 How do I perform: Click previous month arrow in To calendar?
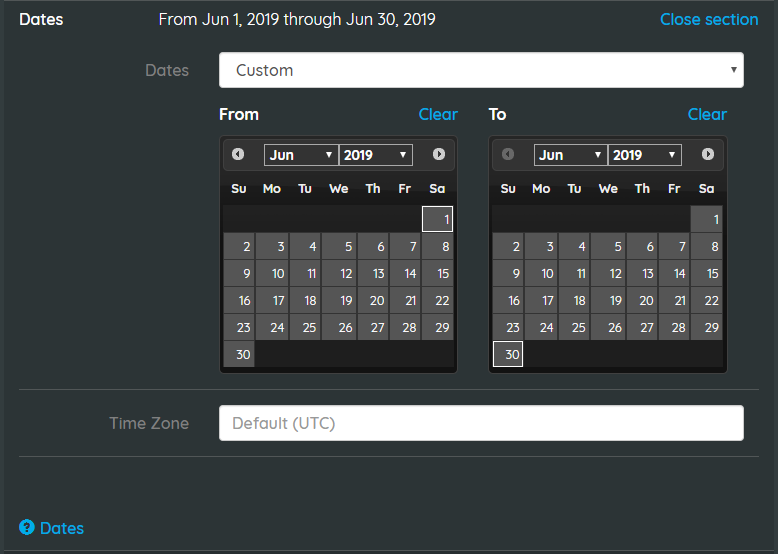(x=508, y=154)
